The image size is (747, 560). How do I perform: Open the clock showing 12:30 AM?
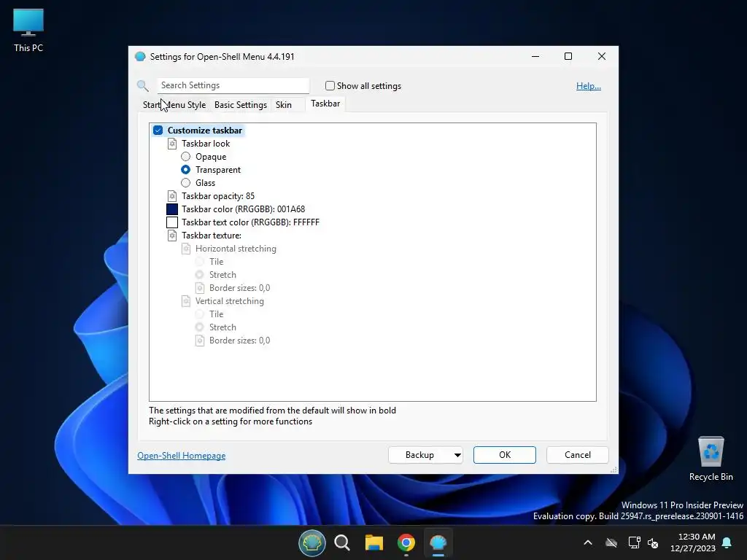pyautogui.click(x=693, y=542)
